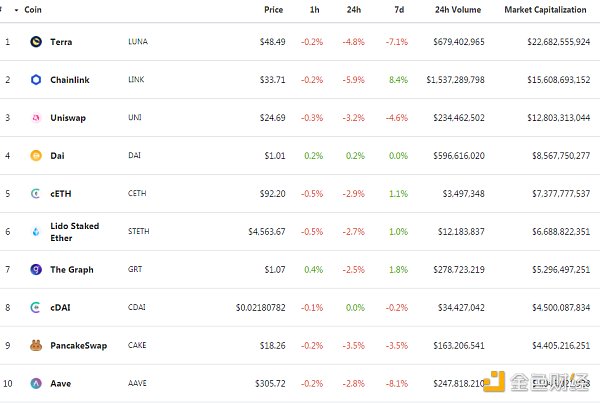The height and width of the screenshot is (403, 600).
Task: Click the Dai coin logo
Action: [x=36, y=156]
